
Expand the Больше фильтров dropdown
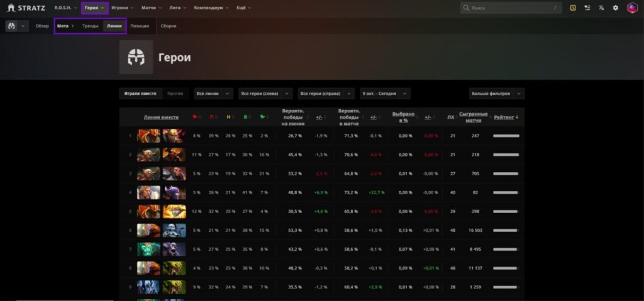[496, 94]
